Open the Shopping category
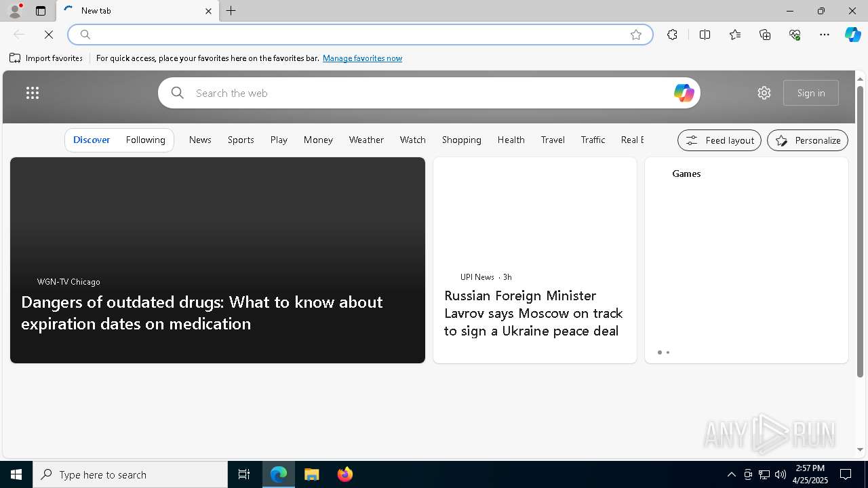The image size is (868, 488). coord(461,140)
